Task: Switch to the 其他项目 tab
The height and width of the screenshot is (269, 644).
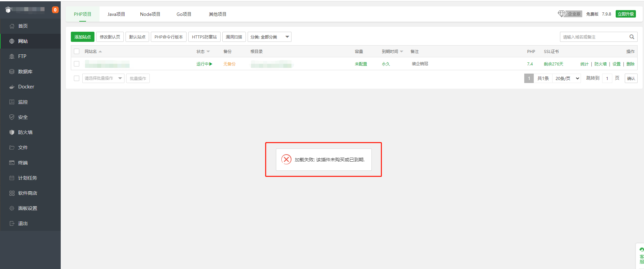Action: (218, 14)
